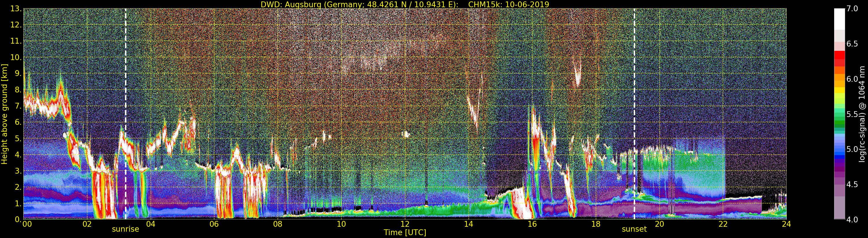868x238 pixels.
Task: Click time axis tick "16"
Action: pos(532,224)
